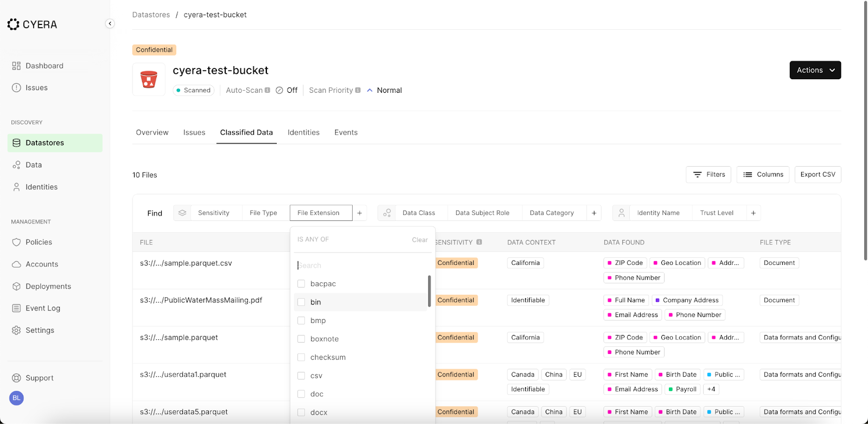The height and width of the screenshot is (424, 868).
Task: Expand the +4 more data found tag
Action: pyautogui.click(x=711, y=389)
